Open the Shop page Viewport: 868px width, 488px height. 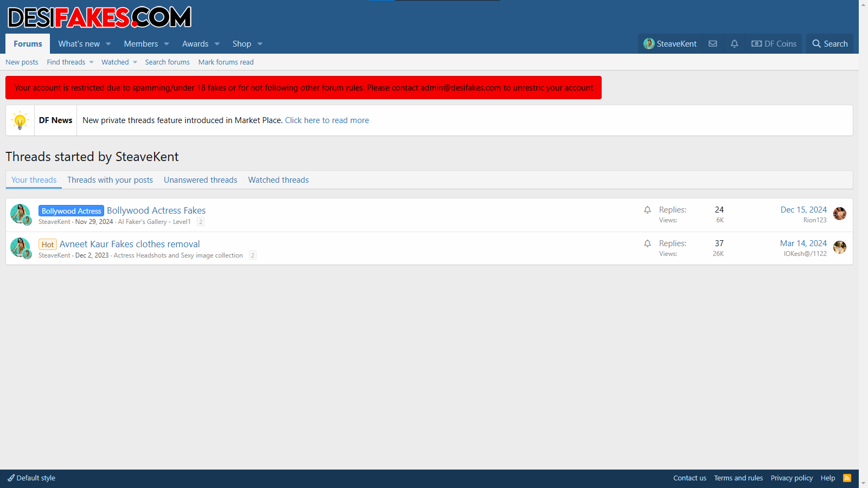pos(242,44)
